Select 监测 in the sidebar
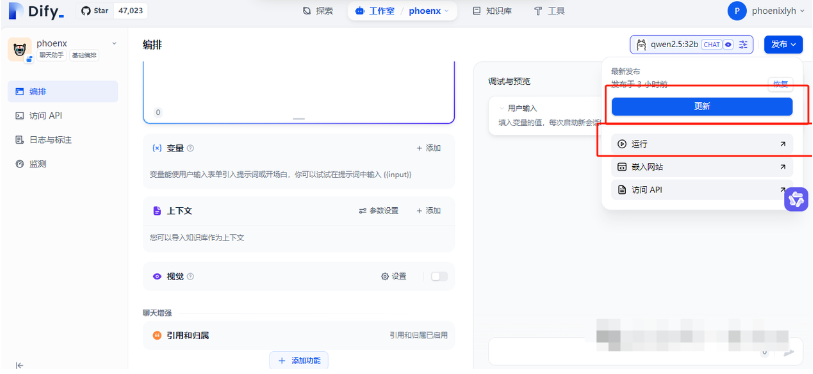Viewport: 813px width, 374px height. (x=63, y=164)
